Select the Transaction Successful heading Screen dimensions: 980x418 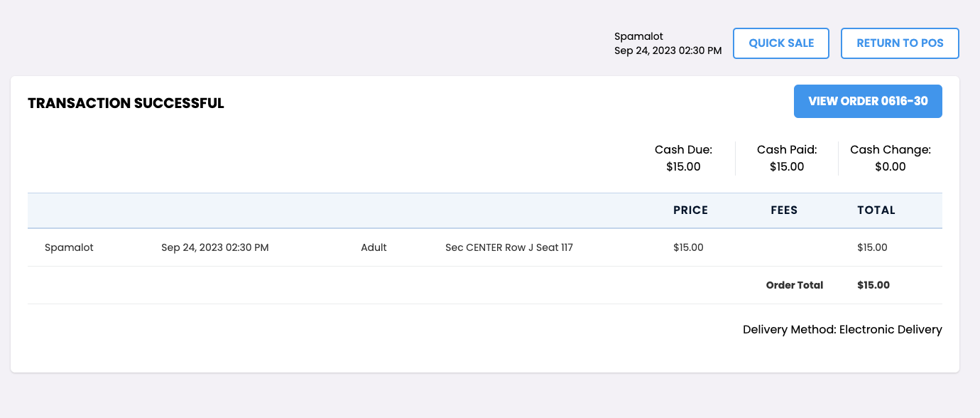coord(126,103)
